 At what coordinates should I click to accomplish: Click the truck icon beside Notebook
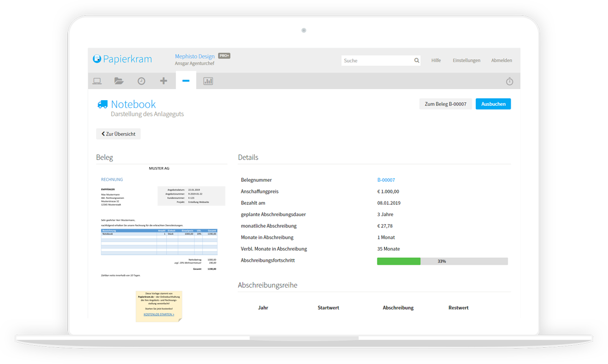coord(102,104)
